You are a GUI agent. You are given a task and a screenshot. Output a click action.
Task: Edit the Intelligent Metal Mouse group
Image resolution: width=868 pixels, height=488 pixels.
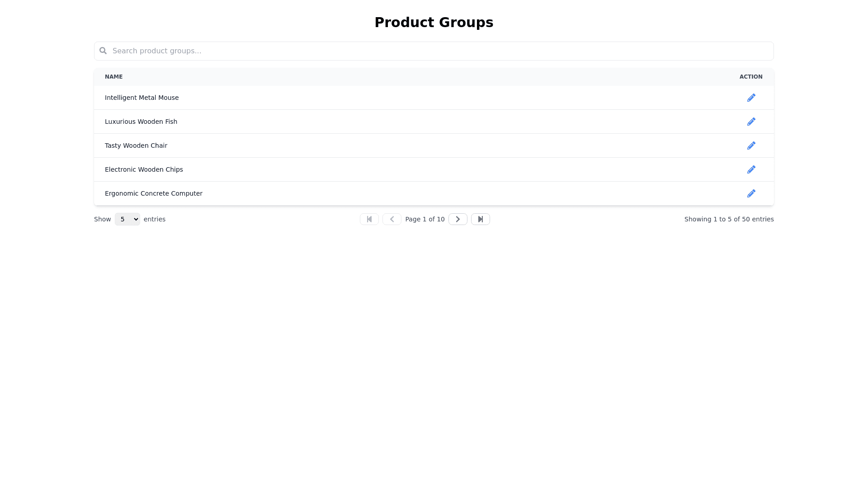tap(751, 98)
